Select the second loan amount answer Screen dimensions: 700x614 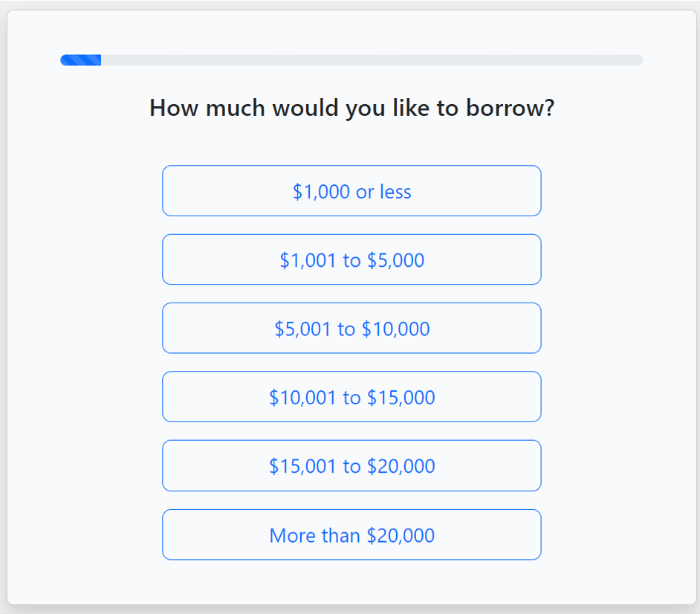tap(351, 259)
